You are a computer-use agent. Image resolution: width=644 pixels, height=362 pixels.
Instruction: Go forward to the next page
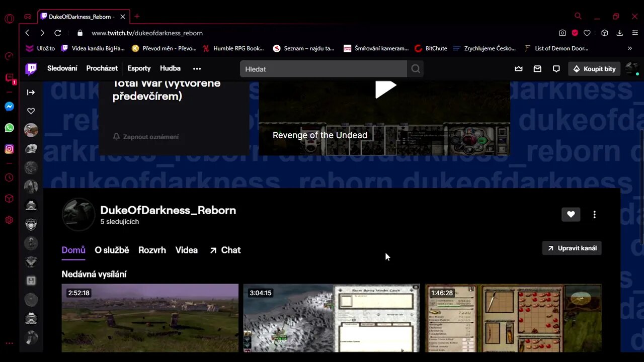pos(42,33)
